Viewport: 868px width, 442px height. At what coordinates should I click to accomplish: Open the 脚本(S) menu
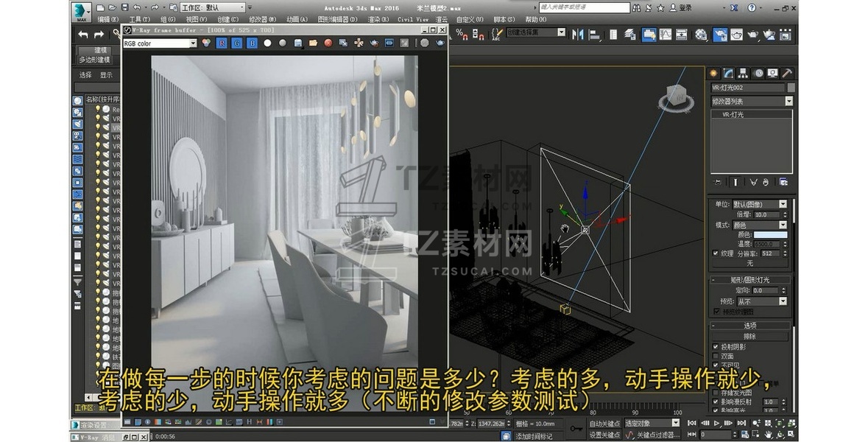coord(503,19)
